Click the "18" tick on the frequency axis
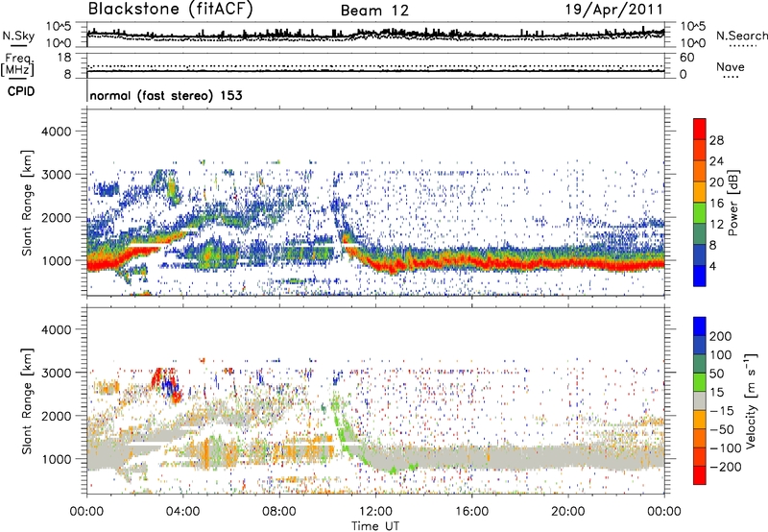Screen dimensions: 768x532 64,57
